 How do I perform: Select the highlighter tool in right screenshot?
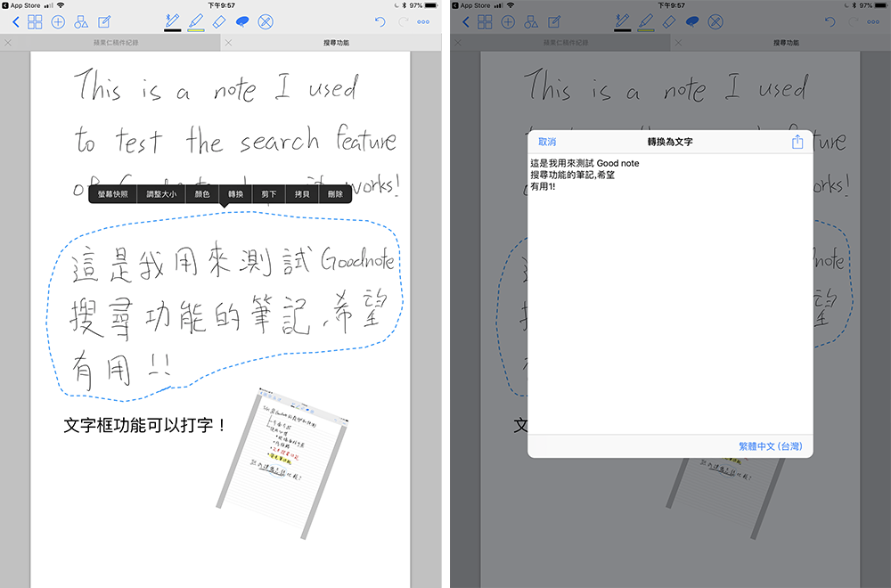[x=646, y=20]
